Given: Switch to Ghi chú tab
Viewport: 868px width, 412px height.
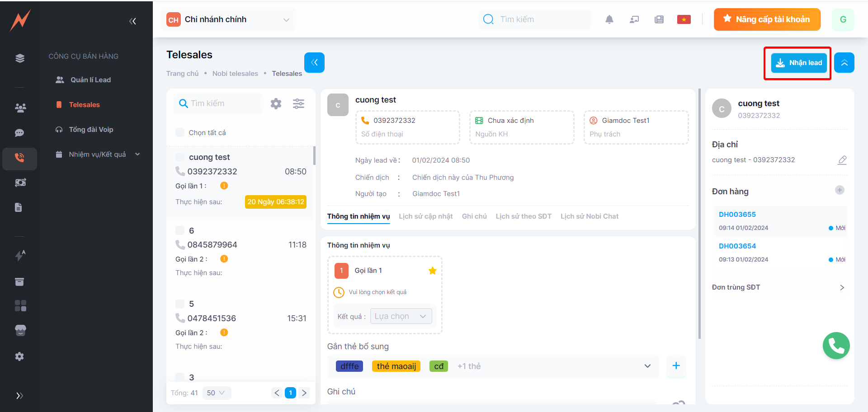Looking at the screenshot, I should click(474, 216).
